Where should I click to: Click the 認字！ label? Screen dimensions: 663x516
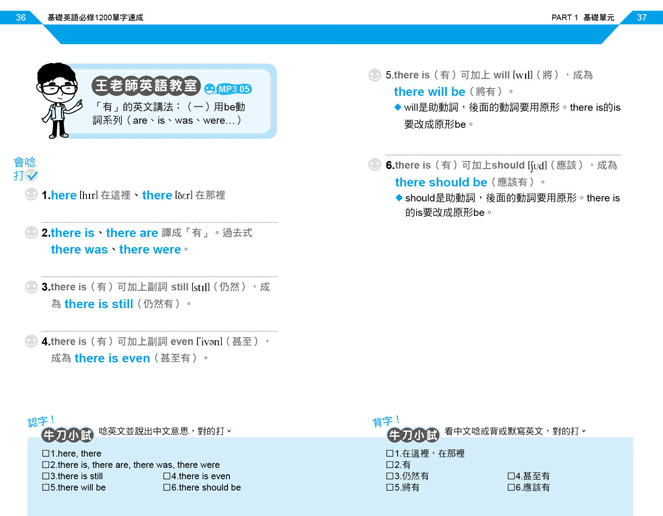(41, 421)
